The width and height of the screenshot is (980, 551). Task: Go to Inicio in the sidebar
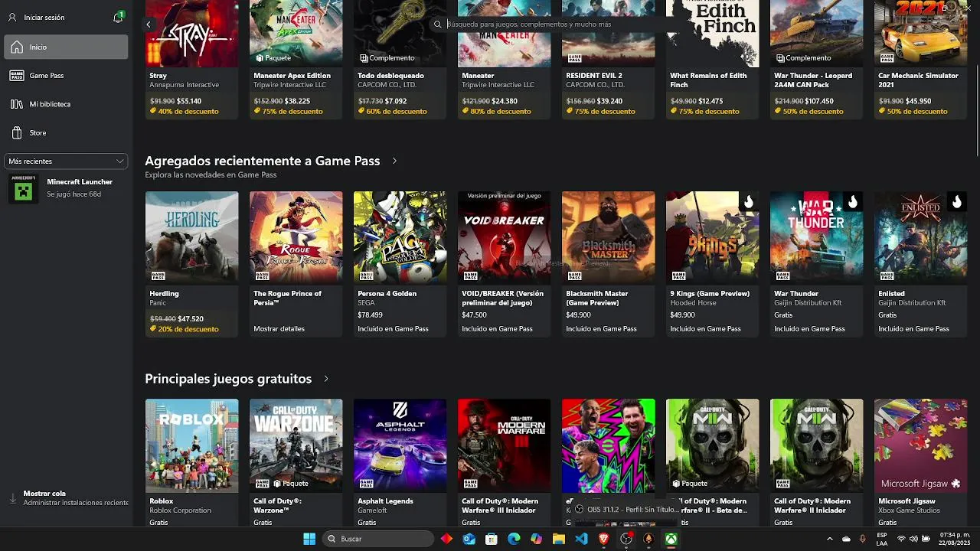[x=67, y=47]
